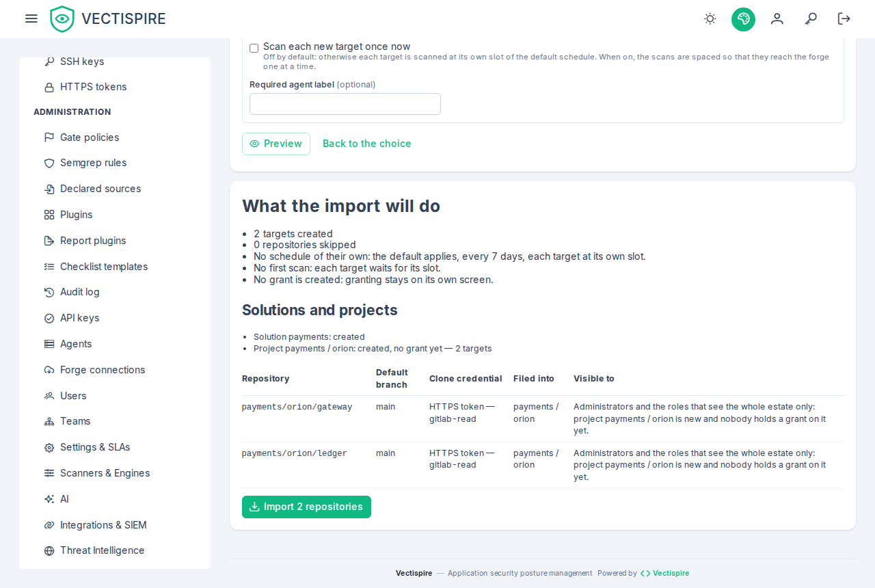This screenshot has height=588, width=875.
Task: Click the SSH keys key icon
Action: pos(49,62)
